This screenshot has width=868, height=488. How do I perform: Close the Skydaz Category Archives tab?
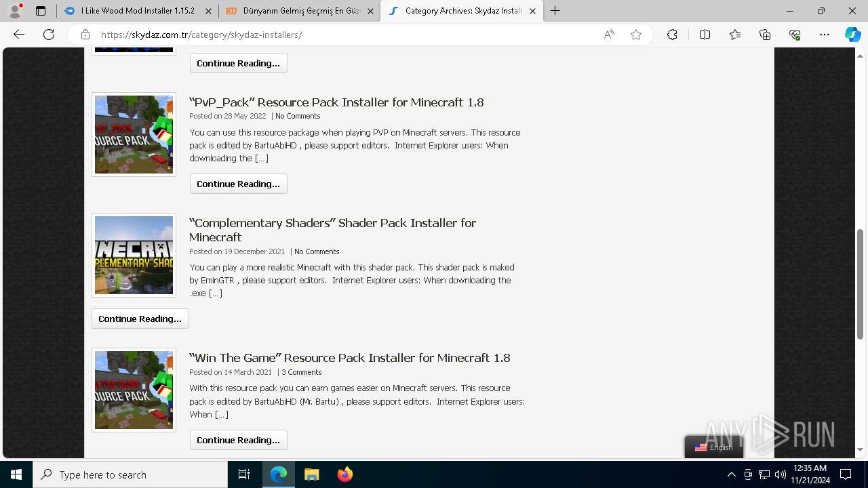(x=532, y=11)
